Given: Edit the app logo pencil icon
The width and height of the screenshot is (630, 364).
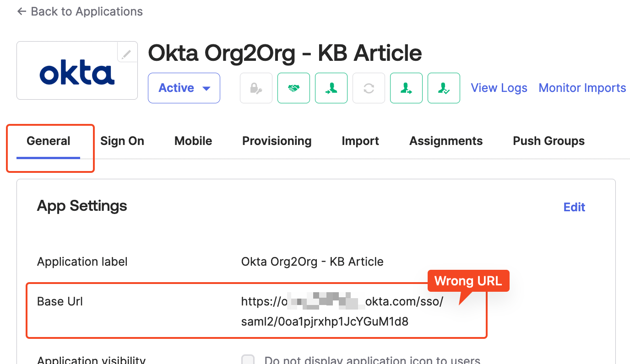Looking at the screenshot, I should (x=127, y=52).
